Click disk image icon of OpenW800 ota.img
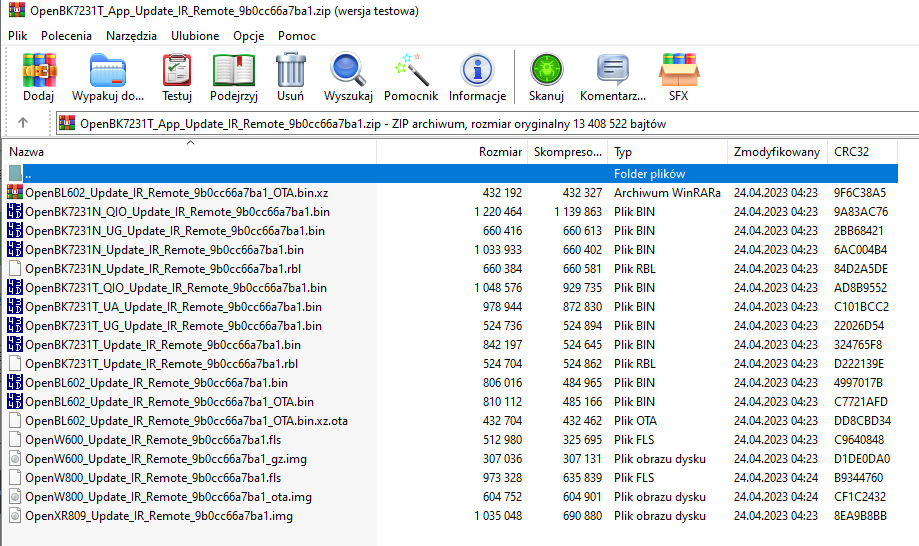This screenshot has width=919, height=546. [x=15, y=497]
